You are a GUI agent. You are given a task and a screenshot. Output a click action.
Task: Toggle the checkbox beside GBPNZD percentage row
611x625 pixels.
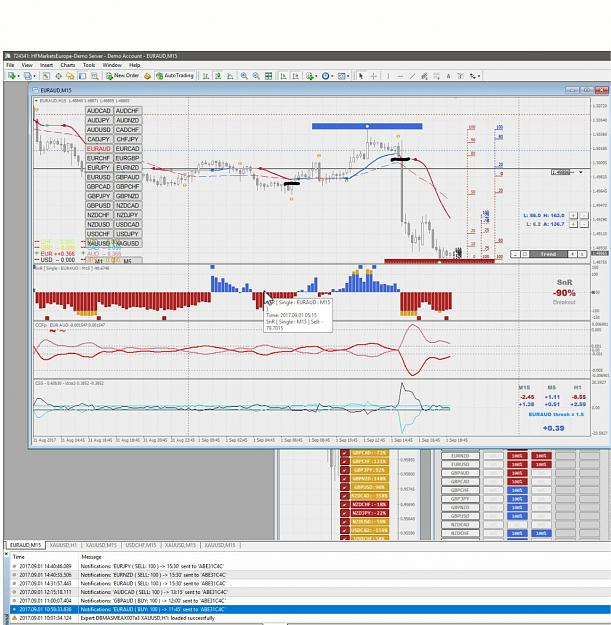point(345,478)
